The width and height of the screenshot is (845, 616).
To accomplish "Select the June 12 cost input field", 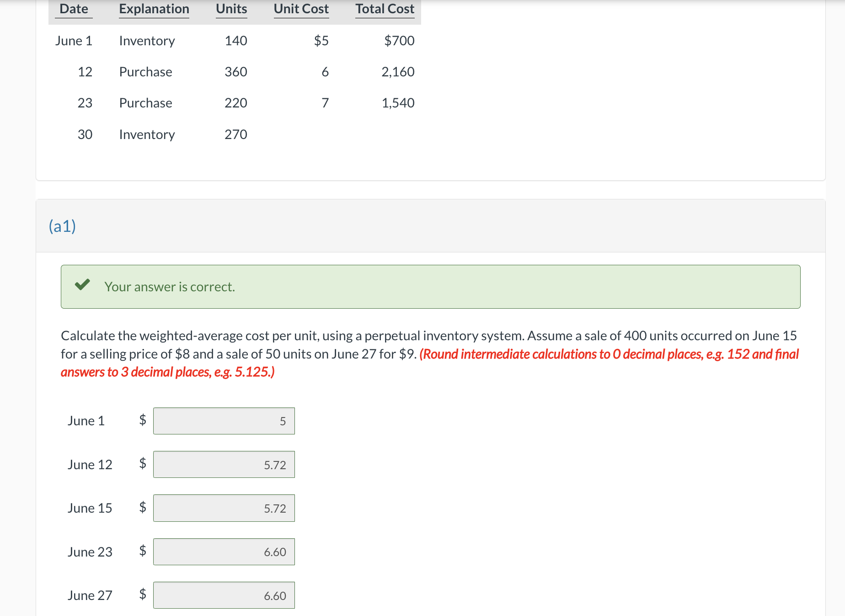I will (224, 464).
